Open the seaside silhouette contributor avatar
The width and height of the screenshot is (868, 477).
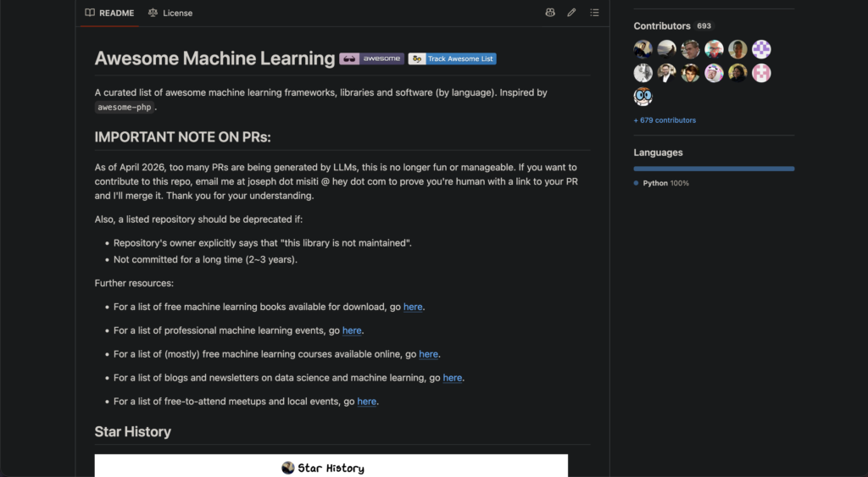[x=666, y=49]
